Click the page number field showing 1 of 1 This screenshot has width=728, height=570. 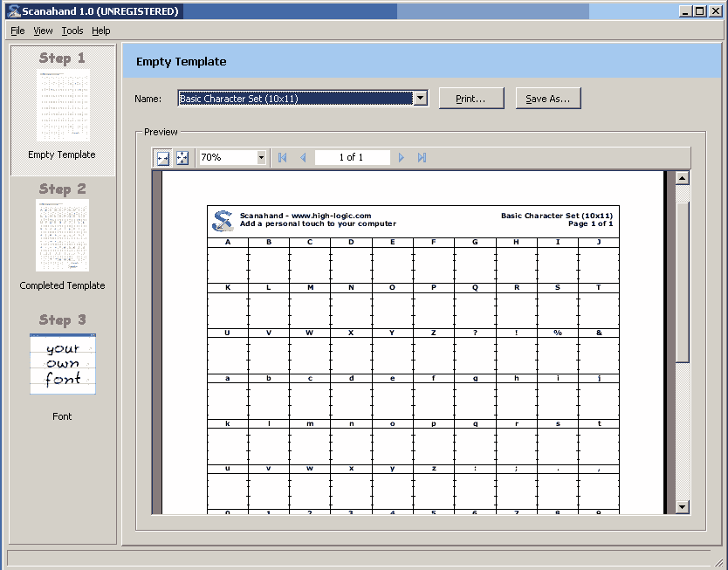click(x=352, y=158)
